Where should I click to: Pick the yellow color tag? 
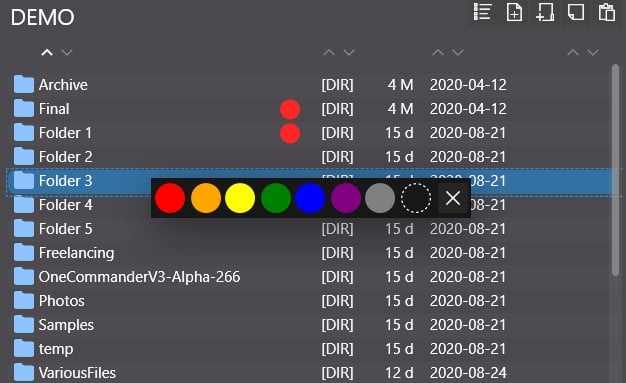(240, 198)
